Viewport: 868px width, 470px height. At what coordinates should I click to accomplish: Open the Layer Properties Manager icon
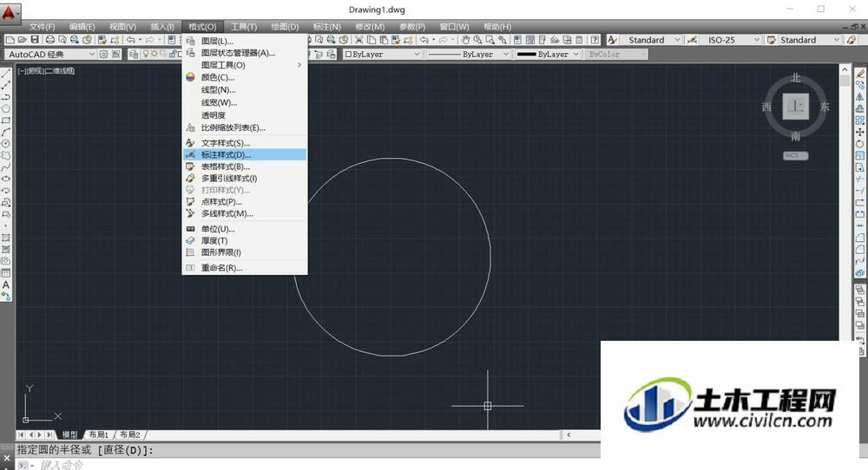point(134,54)
